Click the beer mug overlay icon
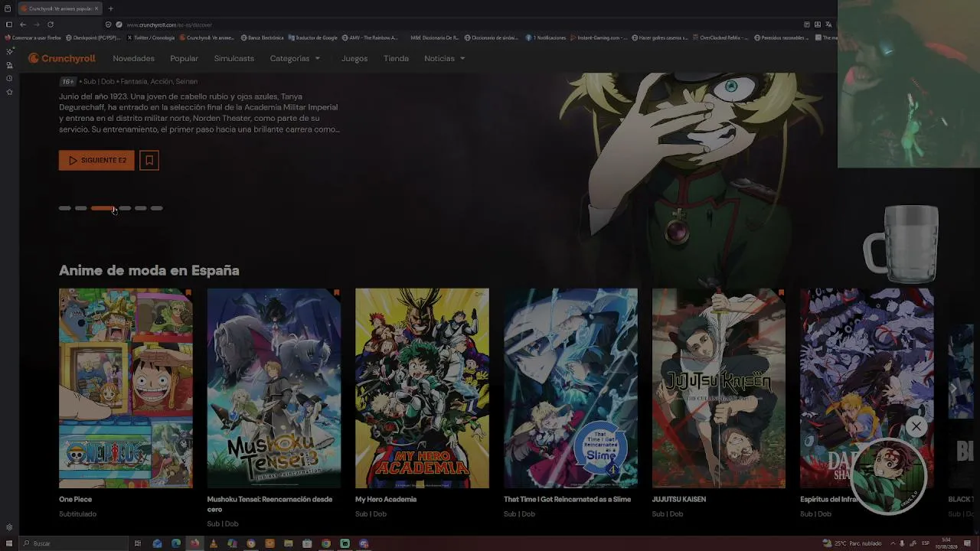The image size is (980, 551). (901, 245)
